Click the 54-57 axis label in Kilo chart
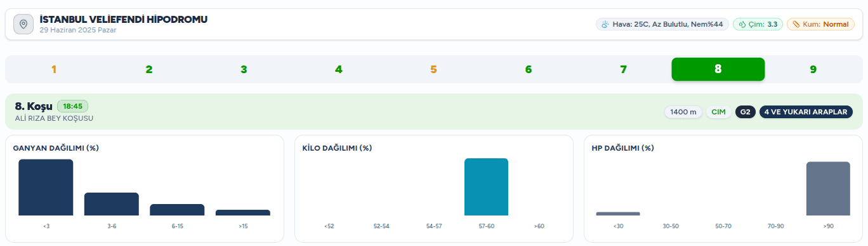Image resolution: width=868 pixels, height=246 pixels. 434,226
